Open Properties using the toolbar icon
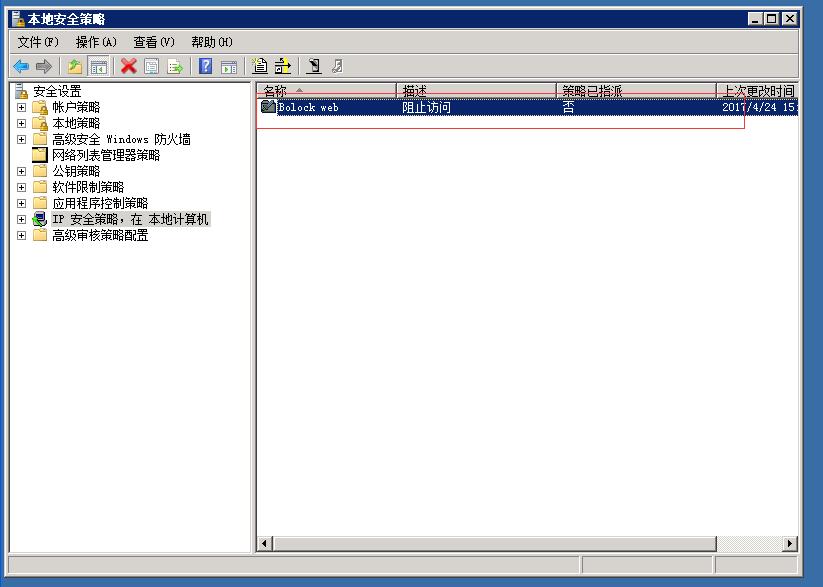Viewport: 823px width, 587px height. 151,66
